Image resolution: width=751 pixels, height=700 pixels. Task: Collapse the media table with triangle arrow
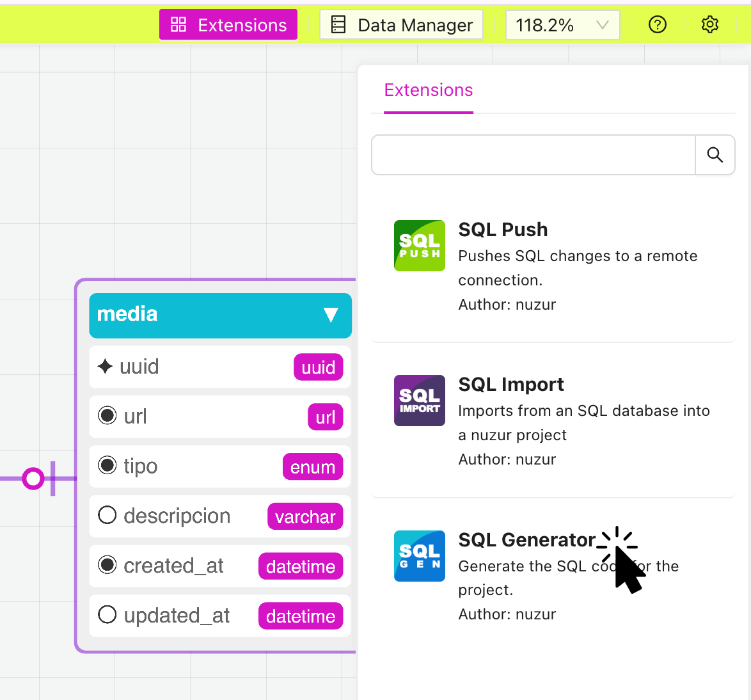pyautogui.click(x=330, y=315)
